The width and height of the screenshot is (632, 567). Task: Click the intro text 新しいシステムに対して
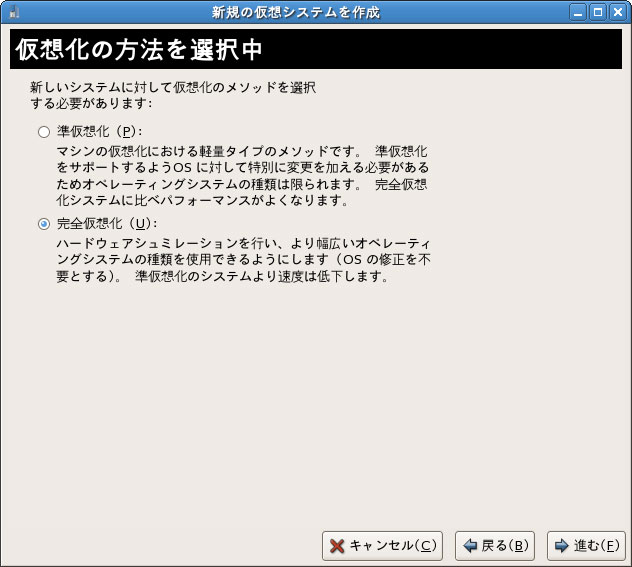(172, 95)
